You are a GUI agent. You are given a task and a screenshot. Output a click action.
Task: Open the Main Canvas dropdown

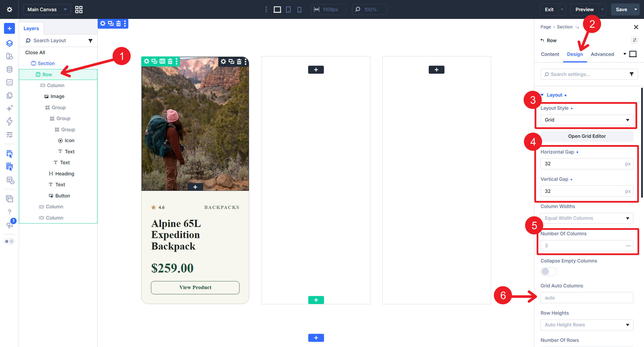(47, 9)
